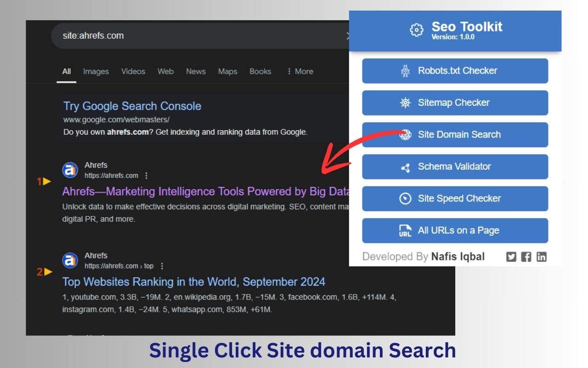Switch to the Videos search tab
588x368 pixels.
tap(133, 71)
